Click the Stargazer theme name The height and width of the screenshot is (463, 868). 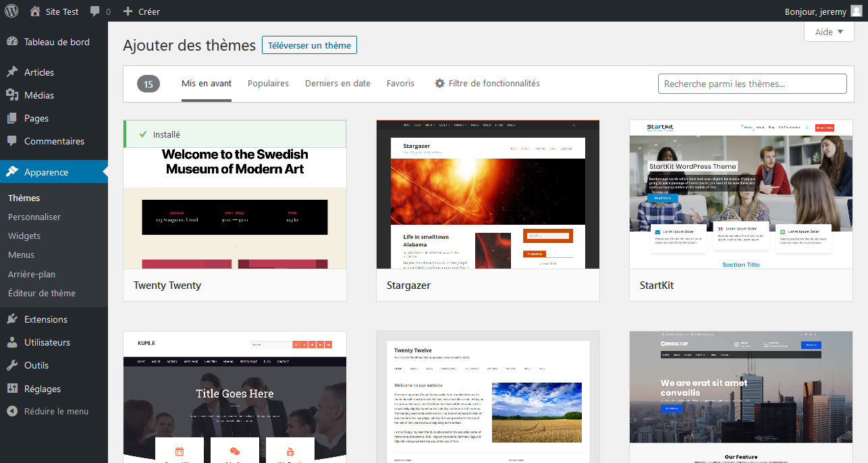click(x=409, y=285)
